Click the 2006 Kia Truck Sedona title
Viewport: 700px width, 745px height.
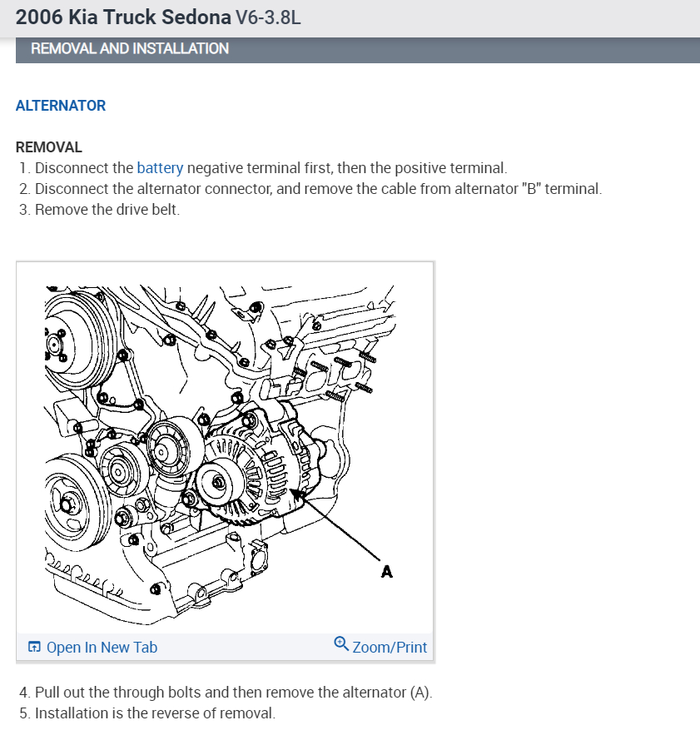click(x=123, y=17)
